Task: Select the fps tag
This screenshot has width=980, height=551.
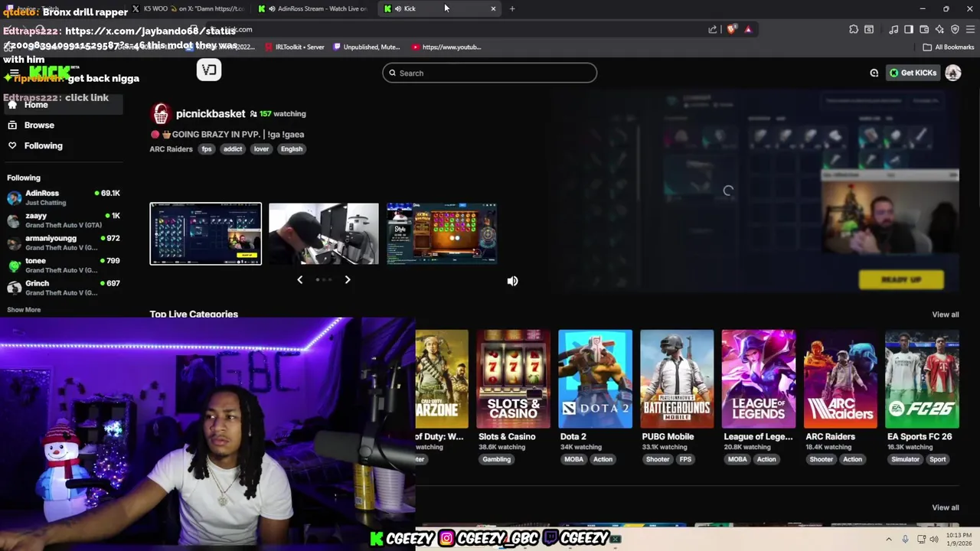Action: point(206,149)
